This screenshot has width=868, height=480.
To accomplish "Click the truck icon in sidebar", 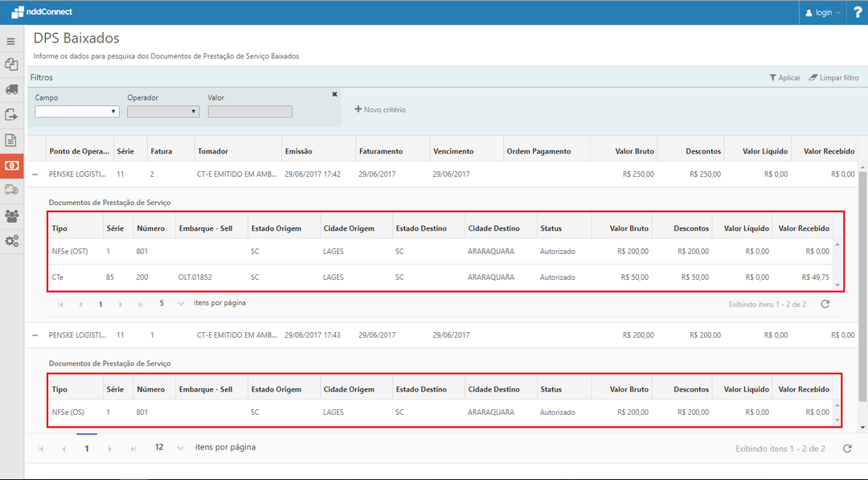I will click(x=11, y=89).
